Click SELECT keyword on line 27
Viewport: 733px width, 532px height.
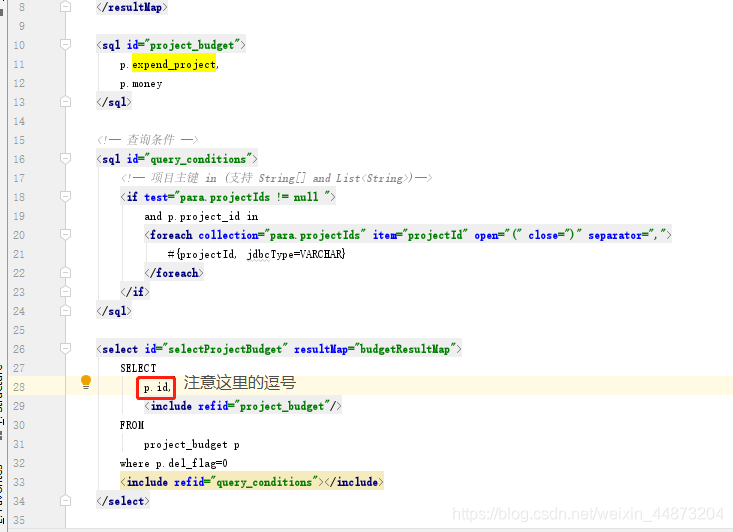(138, 368)
